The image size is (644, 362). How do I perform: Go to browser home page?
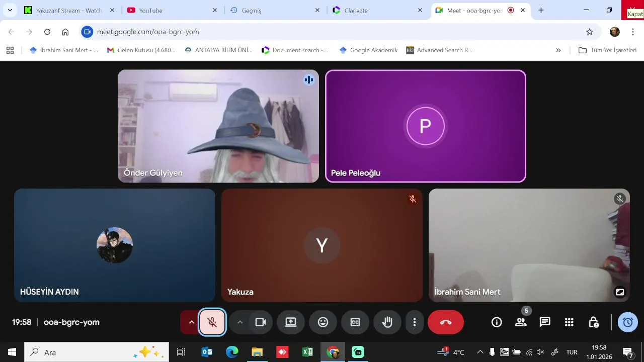point(65,32)
